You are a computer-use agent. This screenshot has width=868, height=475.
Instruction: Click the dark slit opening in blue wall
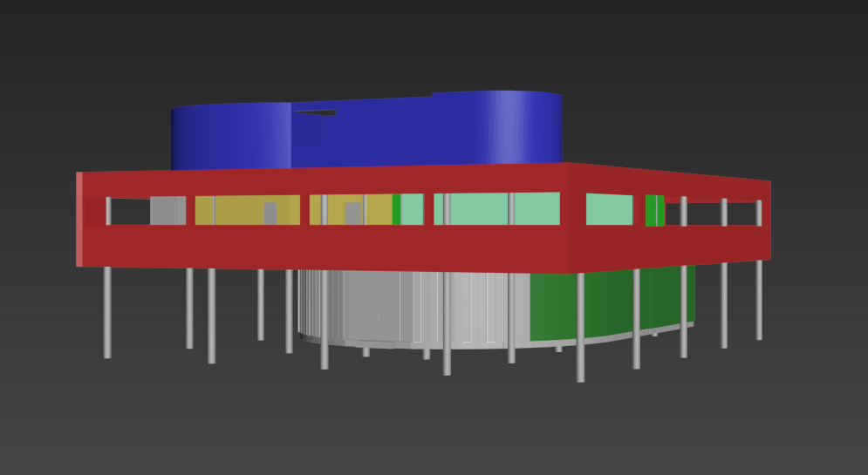(316, 112)
